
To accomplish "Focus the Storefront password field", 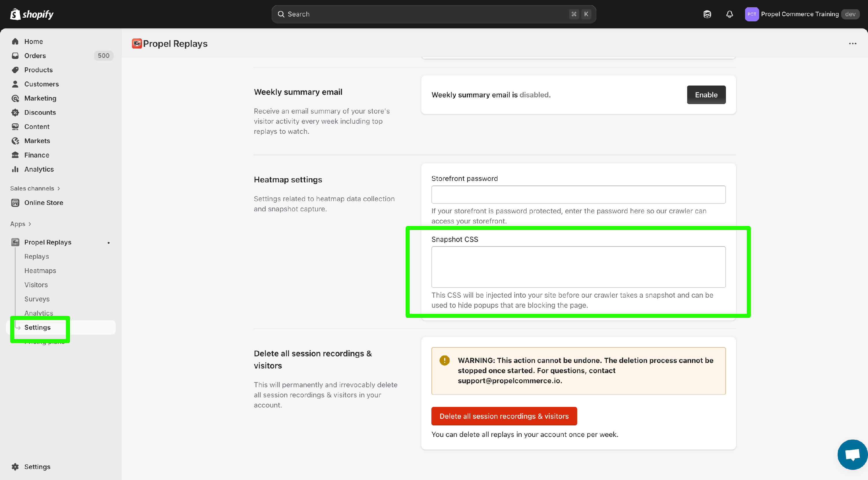I will click(x=578, y=194).
